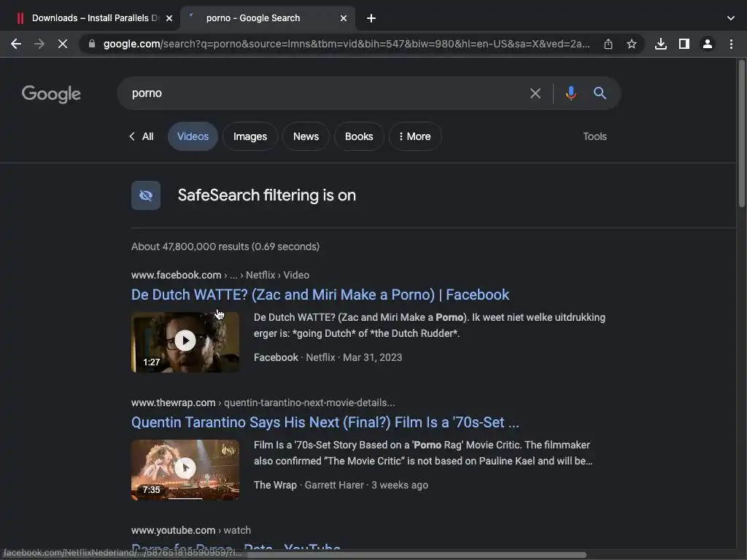Viewport: 747px width, 560px height.
Task: Play the 7:35 Wrap video thumbnail
Action: (185, 470)
